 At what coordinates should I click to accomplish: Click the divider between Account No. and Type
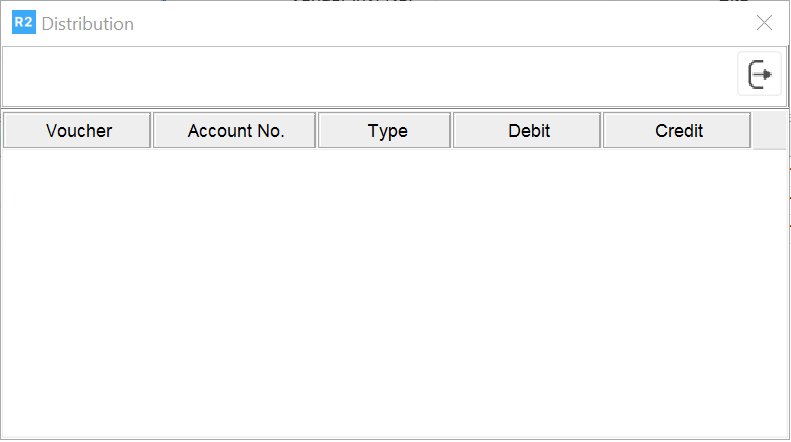click(317, 131)
